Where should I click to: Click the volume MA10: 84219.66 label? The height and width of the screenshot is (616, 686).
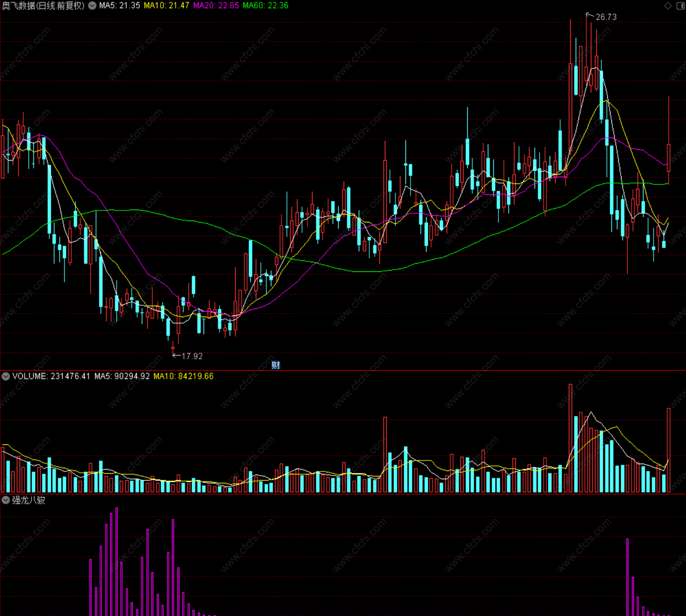(x=184, y=376)
